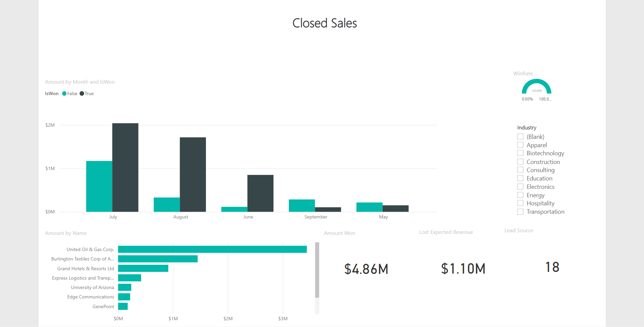This screenshot has width=644, height=327.
Task: Click the $4.86M Amount Won card
Action: 366,269
